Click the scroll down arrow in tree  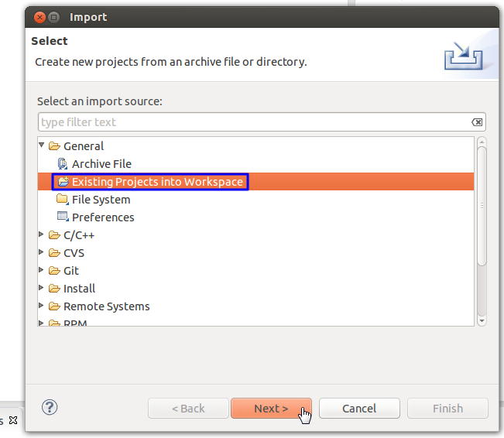482,320
